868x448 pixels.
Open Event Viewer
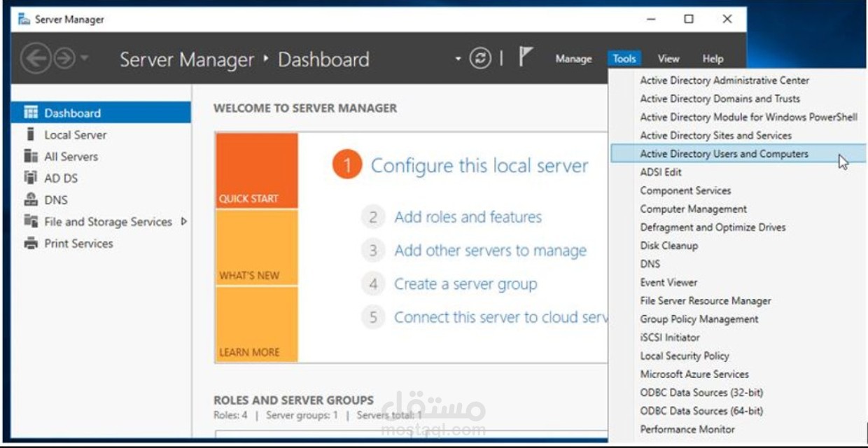point(668,282)
